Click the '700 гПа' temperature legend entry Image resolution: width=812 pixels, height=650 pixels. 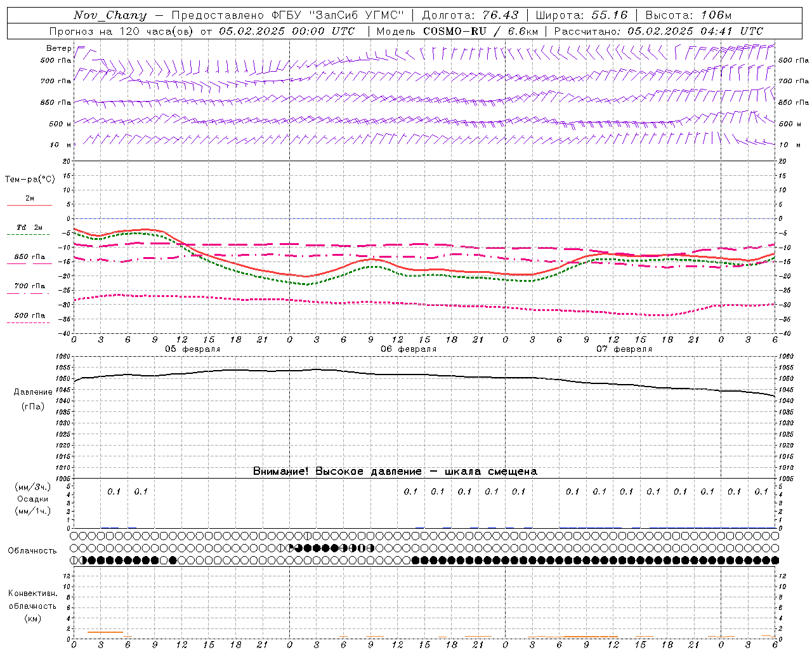coord(30,286)
